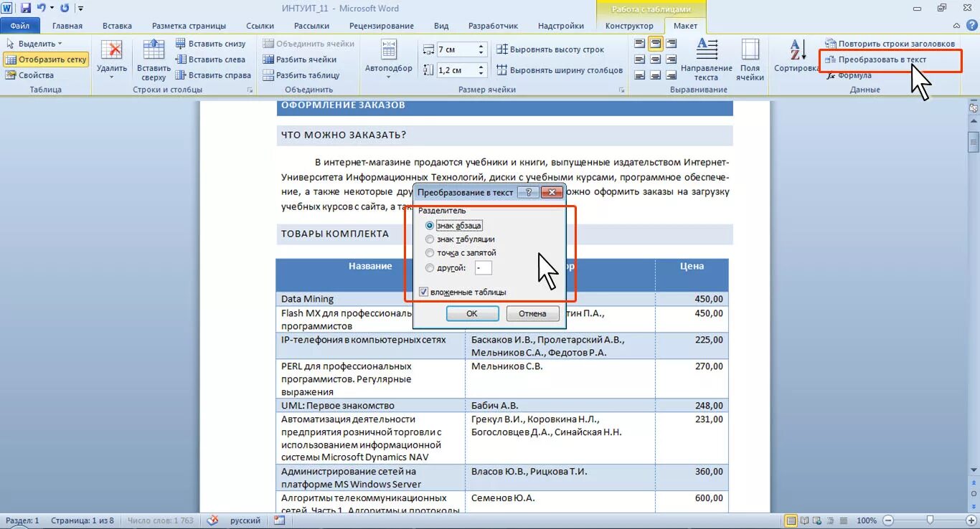The height and width of the screenshot is (529, 980).
Task: Open Поля ячейки cell margins
Action: coord(750,59)
